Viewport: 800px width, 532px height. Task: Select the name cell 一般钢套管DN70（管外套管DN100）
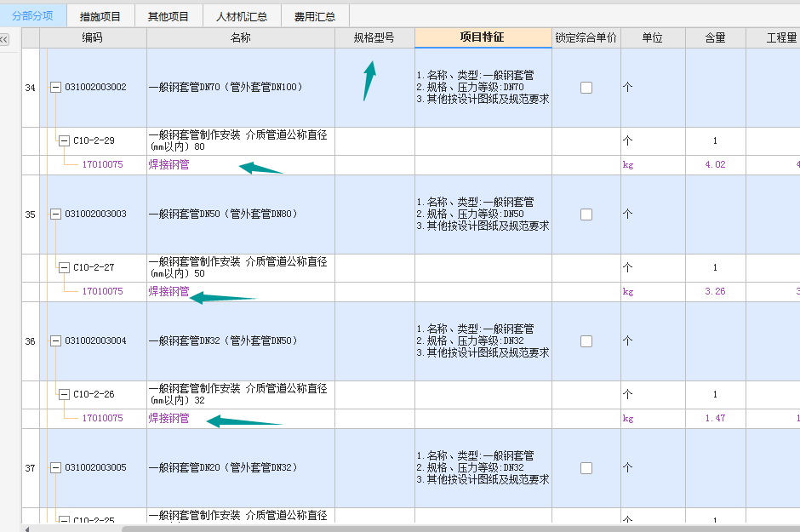tap(240, 88)
